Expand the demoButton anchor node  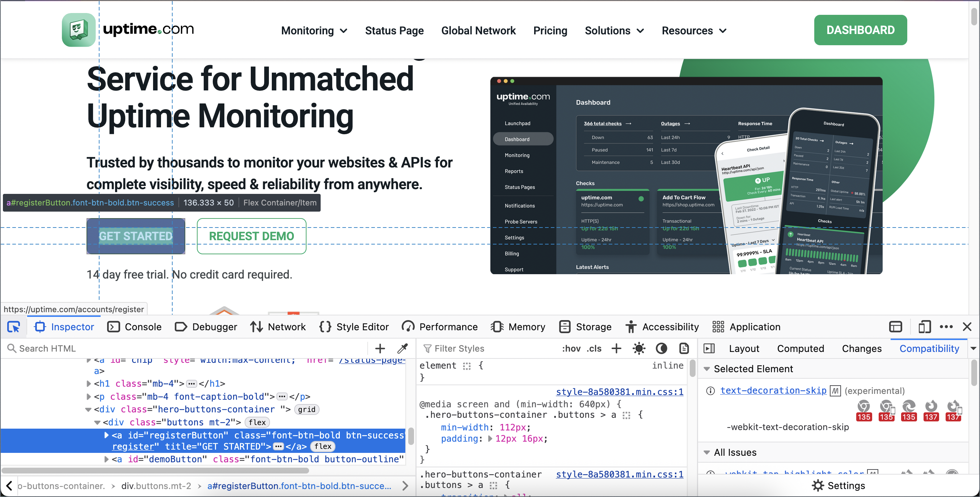tap(106, 459)
